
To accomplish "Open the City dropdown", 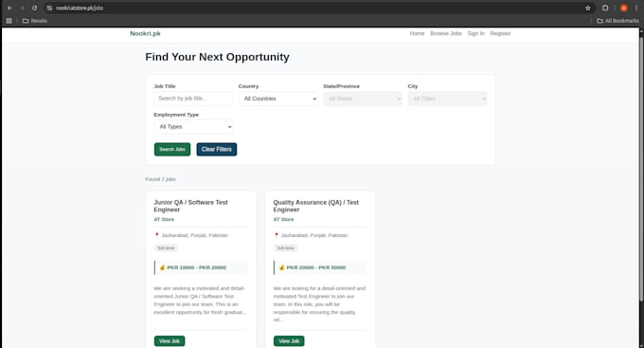I will (447, 99).
